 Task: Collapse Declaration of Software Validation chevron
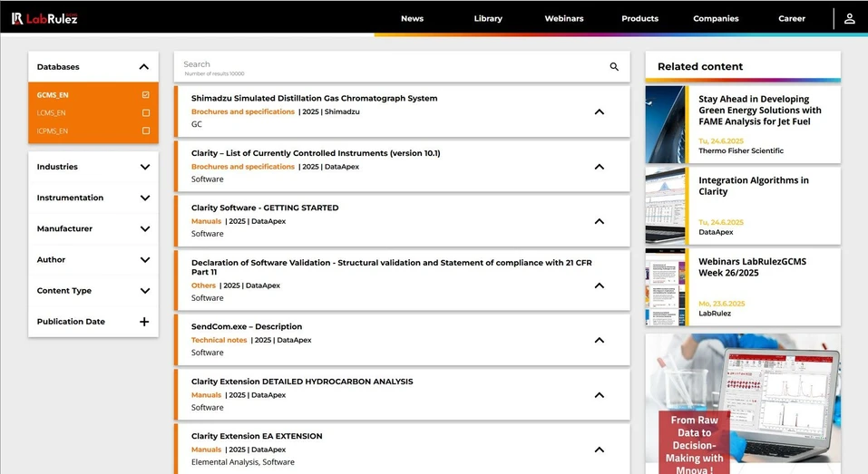[x=599, y=285]
